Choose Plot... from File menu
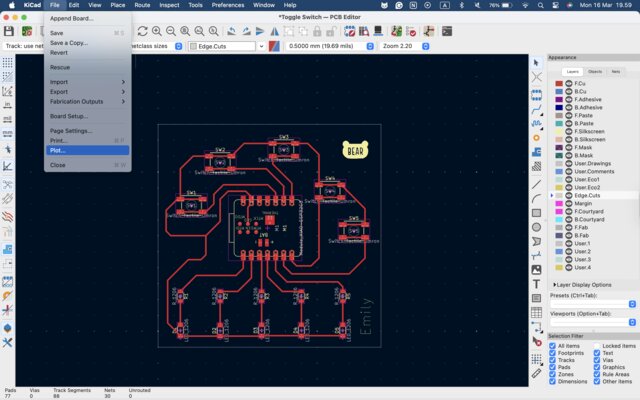The image size is (640, 400). click(87, 150)
